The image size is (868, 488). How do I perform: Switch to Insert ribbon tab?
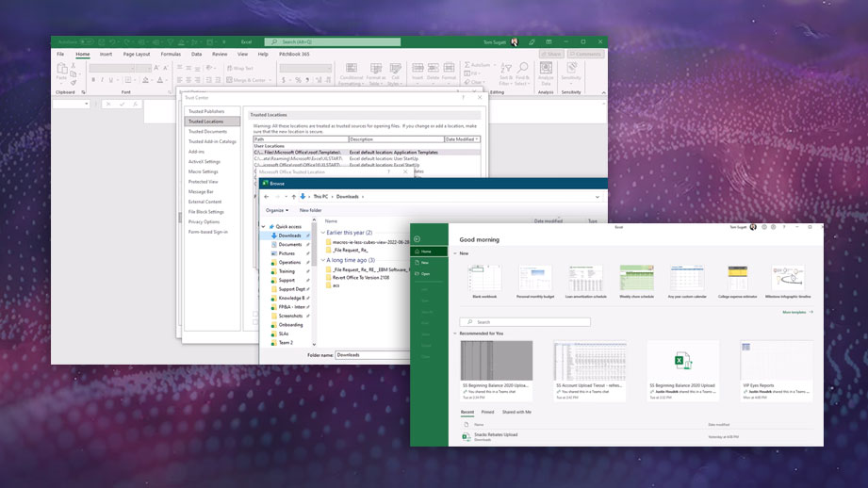(106, 55)
